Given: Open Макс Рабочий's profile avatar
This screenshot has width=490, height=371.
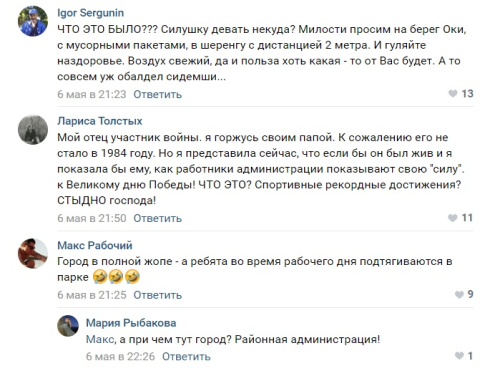Looking at the screenshot, I should (x=33, y=253).
